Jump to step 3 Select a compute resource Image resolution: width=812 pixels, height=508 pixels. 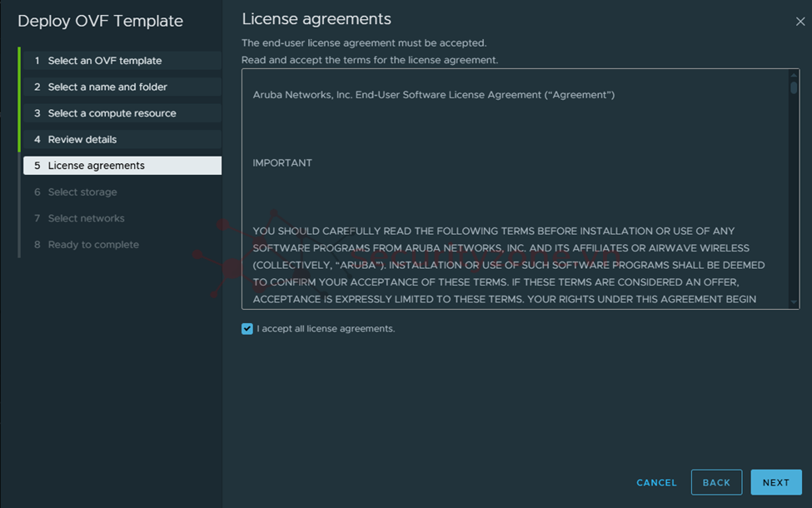tap(122, 113)
